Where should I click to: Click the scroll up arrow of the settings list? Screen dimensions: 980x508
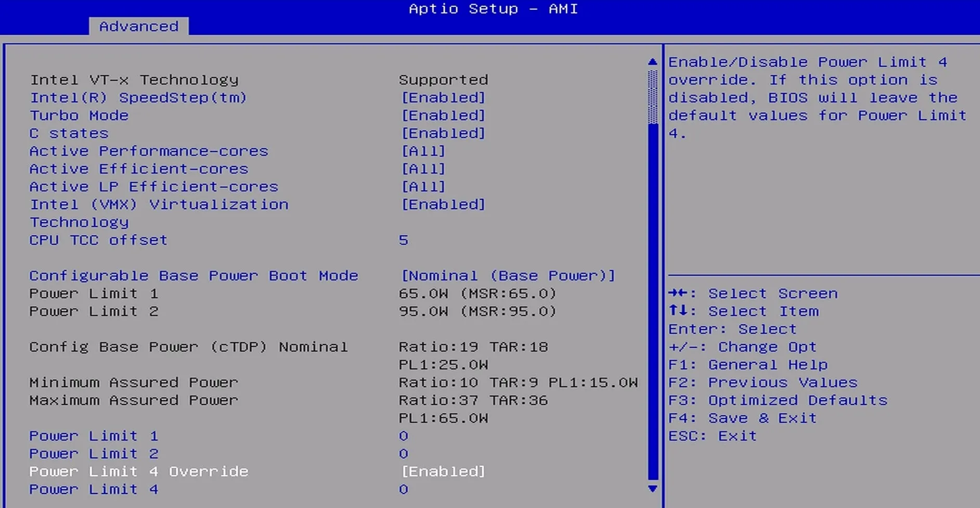653,62
